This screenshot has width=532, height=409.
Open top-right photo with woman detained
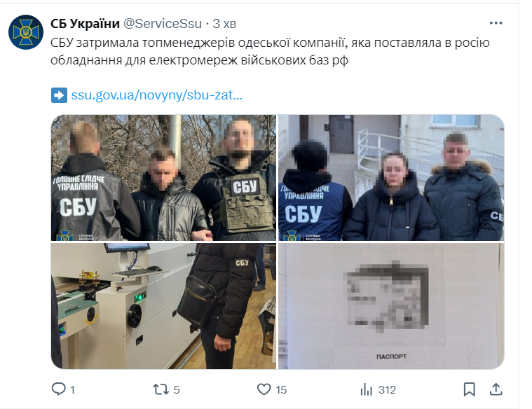(x=391, y=178)
